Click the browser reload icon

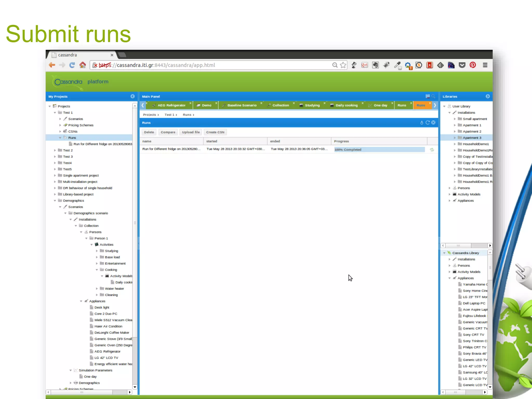72,65
